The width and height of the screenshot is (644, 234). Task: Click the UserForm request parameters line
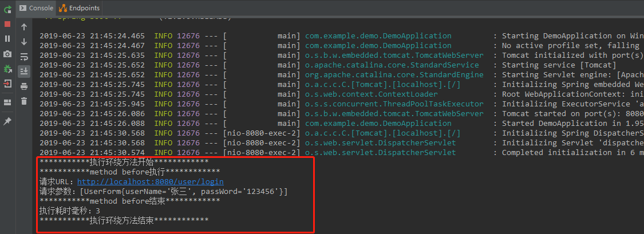(163, 191)
